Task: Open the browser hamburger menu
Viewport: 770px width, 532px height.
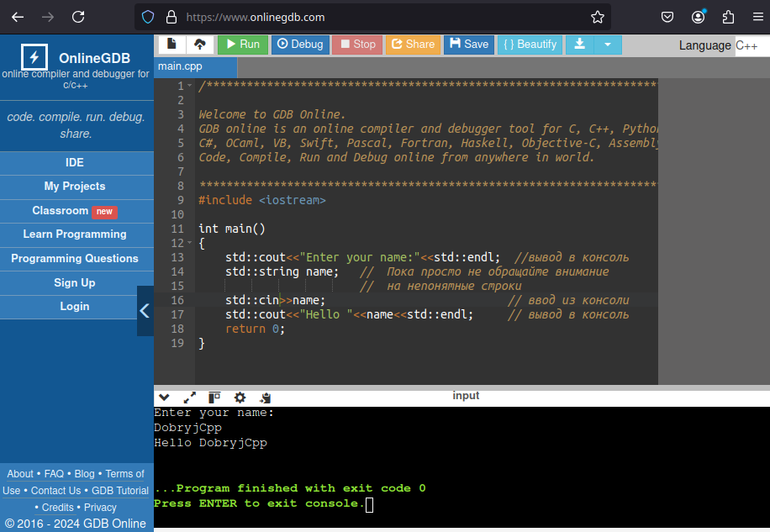Action: point(758,17)
